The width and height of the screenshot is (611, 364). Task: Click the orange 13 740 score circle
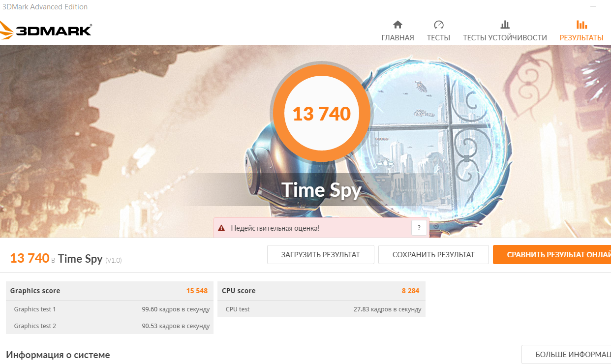[x=322, y=114]
